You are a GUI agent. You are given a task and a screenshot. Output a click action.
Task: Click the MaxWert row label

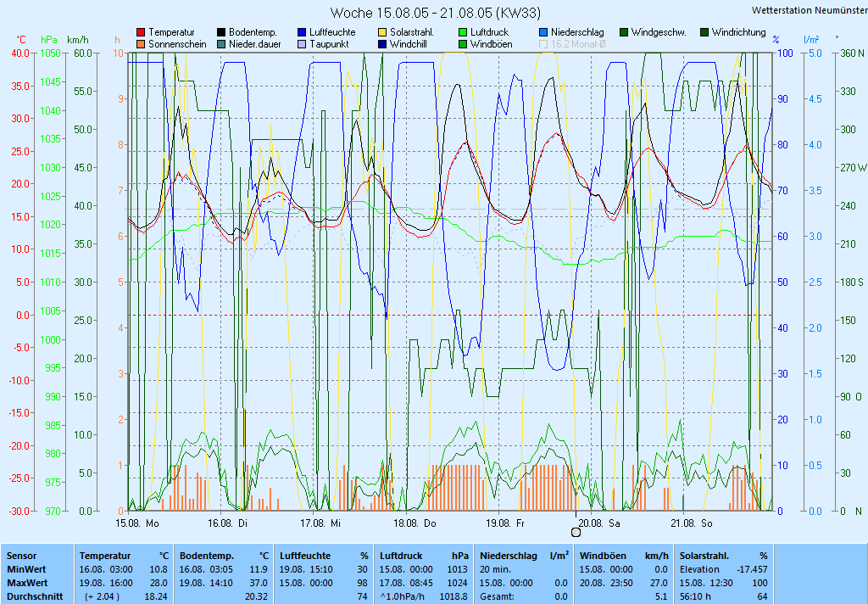pos(27,583)
